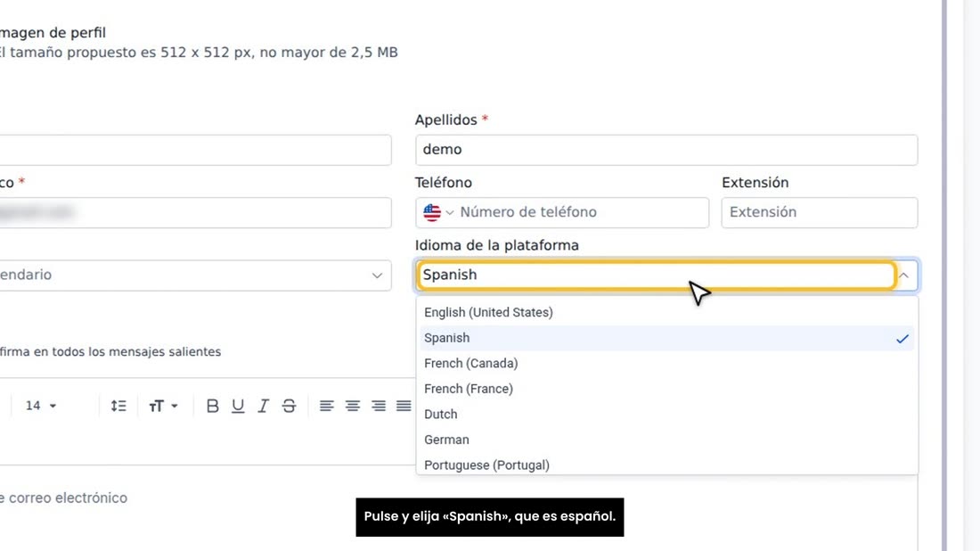This screenshot has height=551, width=980.
Task: Select Portuguese (Portugal) language option
Action: 667,465
